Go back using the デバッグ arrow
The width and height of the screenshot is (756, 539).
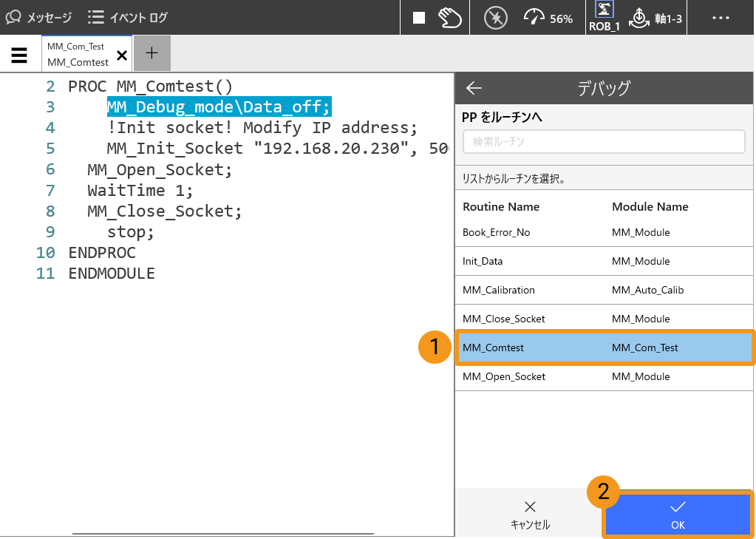(474, 88)
